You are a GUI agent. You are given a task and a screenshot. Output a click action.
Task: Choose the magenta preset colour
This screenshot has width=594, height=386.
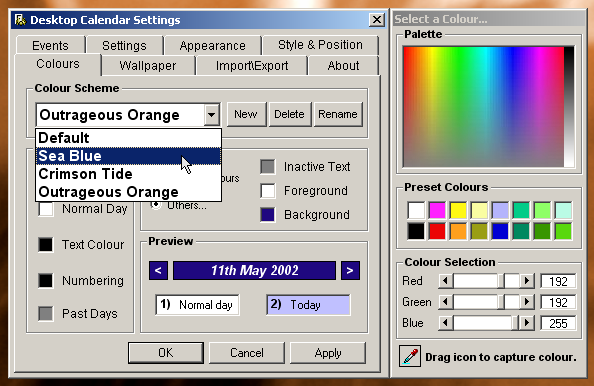coord(437,210)
